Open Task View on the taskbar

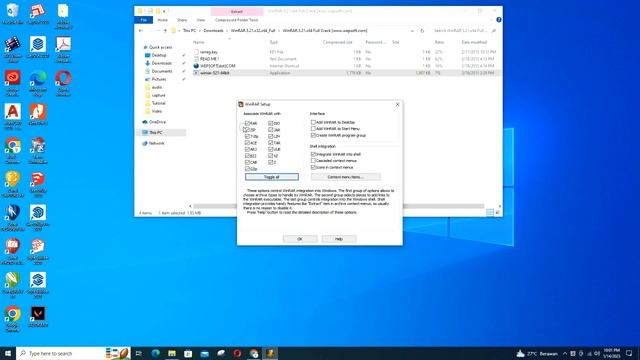click(x=139, y=353)
